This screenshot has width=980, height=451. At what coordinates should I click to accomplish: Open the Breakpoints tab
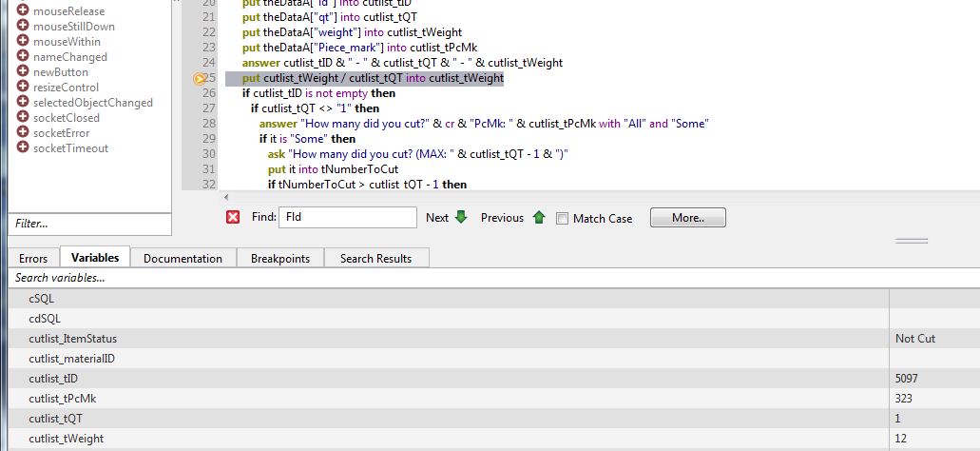click(x=279, y=258)
